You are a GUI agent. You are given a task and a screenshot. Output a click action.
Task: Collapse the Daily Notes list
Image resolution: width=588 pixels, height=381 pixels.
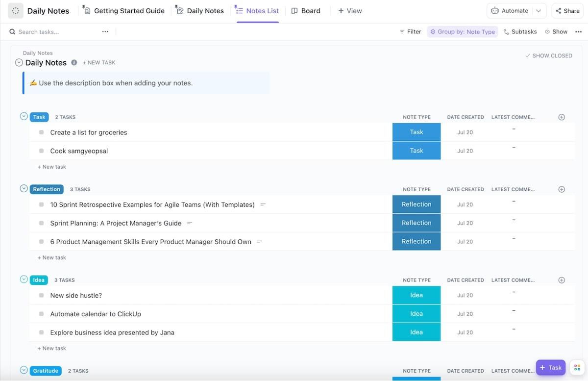point(19,63)
